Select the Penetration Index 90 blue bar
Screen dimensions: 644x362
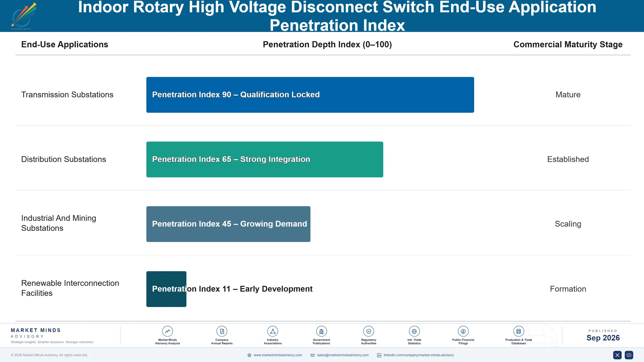click(310, 95)
